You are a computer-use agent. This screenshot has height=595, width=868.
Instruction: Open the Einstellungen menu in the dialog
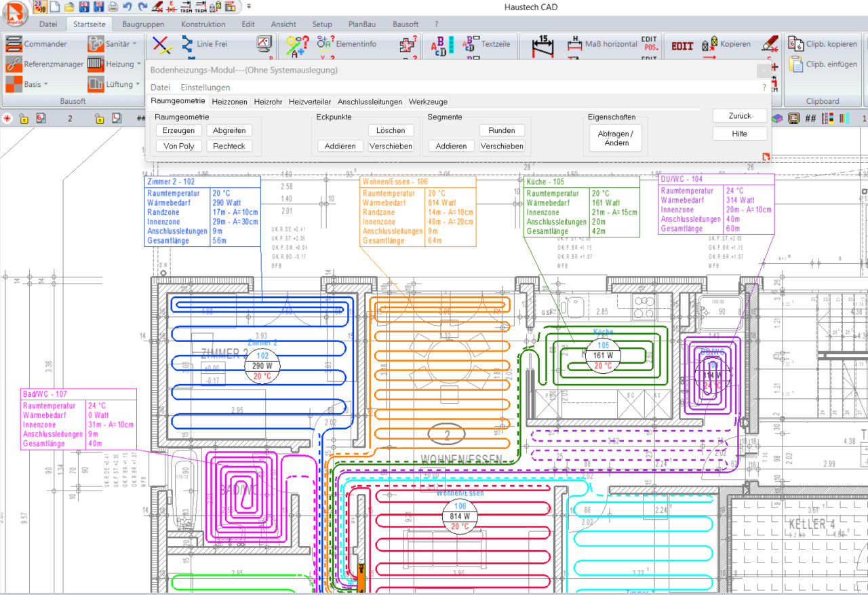[x=205, y=88]
